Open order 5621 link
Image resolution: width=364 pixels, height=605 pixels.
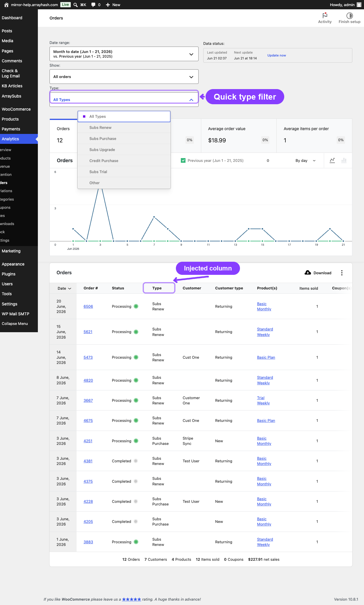(x=88, y=332)
